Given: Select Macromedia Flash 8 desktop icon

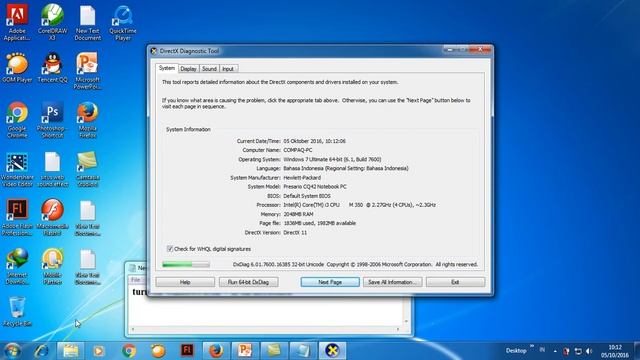Looking at the screenshot, I should [52, 218].
